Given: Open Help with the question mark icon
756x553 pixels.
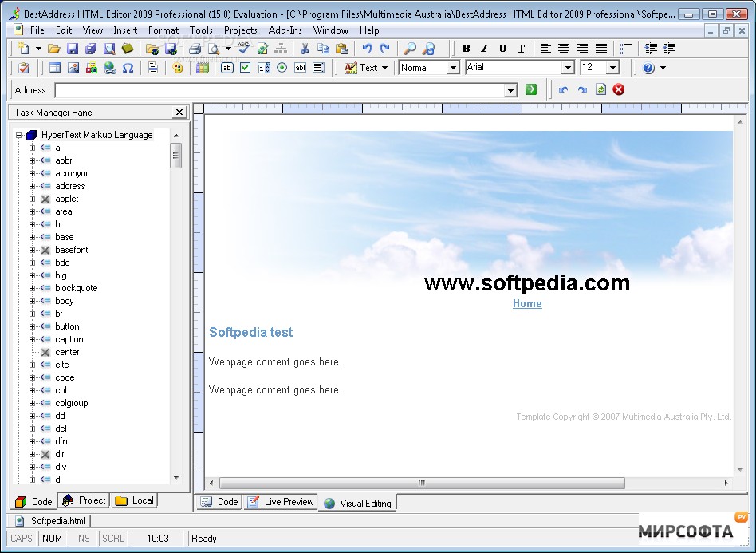Looking at the screenshot, I should click(x=648, y=68).
